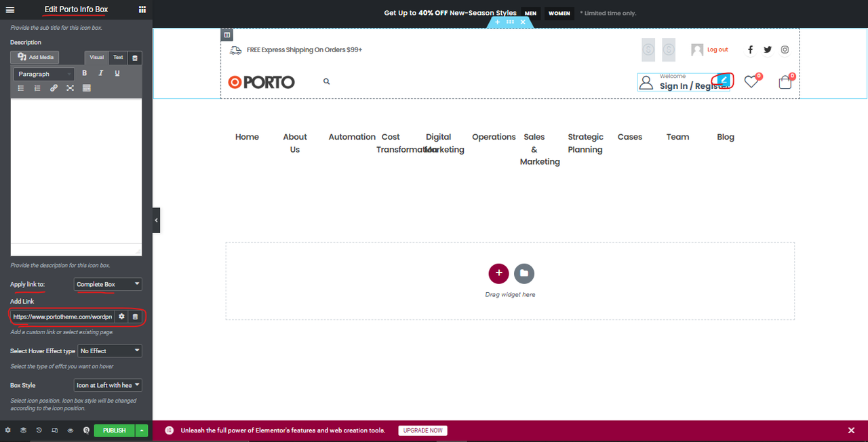Click the add new section plus button
Viewport: 868px width, 442px height.
498,273
